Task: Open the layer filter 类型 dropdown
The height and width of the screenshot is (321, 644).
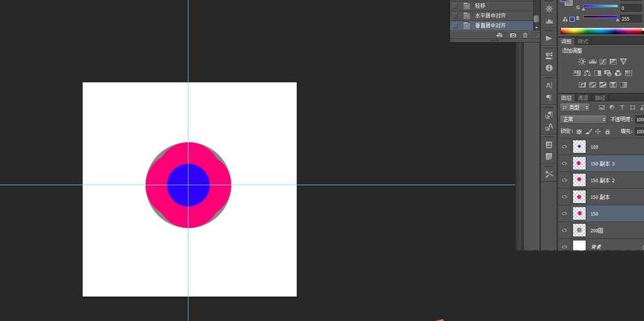Action: [x=576, y=107]
